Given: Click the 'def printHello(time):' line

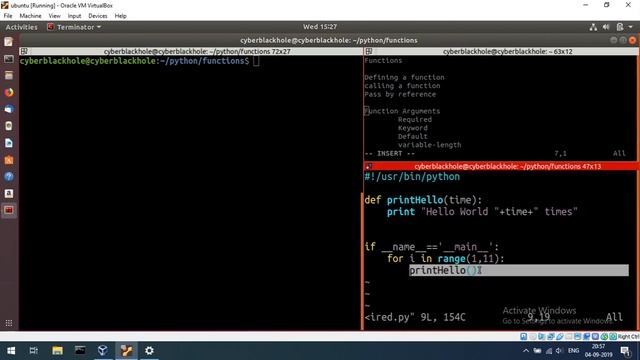Looking at the screenshot, I should 423,200.
